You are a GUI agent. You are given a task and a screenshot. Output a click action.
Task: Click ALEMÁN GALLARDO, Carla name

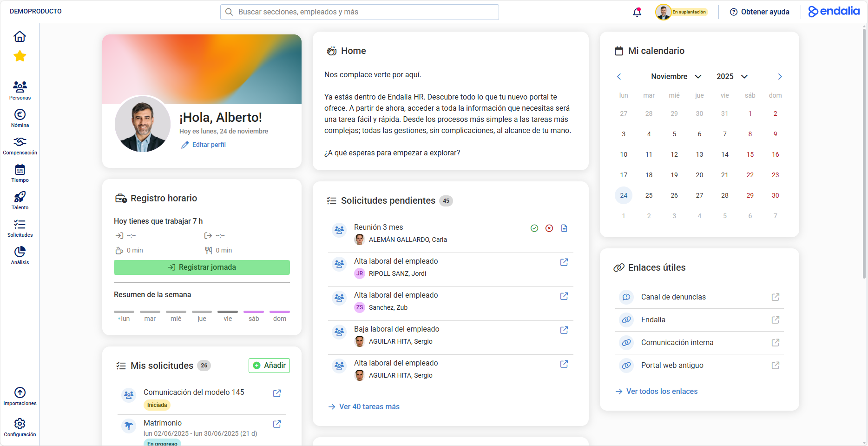coord(408,240)
